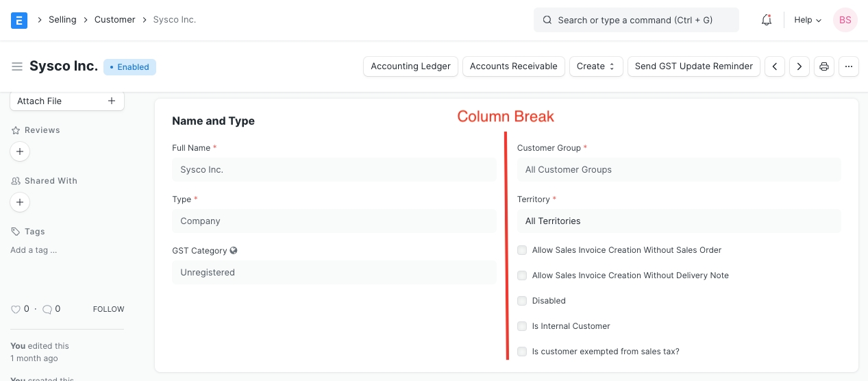Open the three-dots more options menu

pyautogui.click(x=849, y=66)
